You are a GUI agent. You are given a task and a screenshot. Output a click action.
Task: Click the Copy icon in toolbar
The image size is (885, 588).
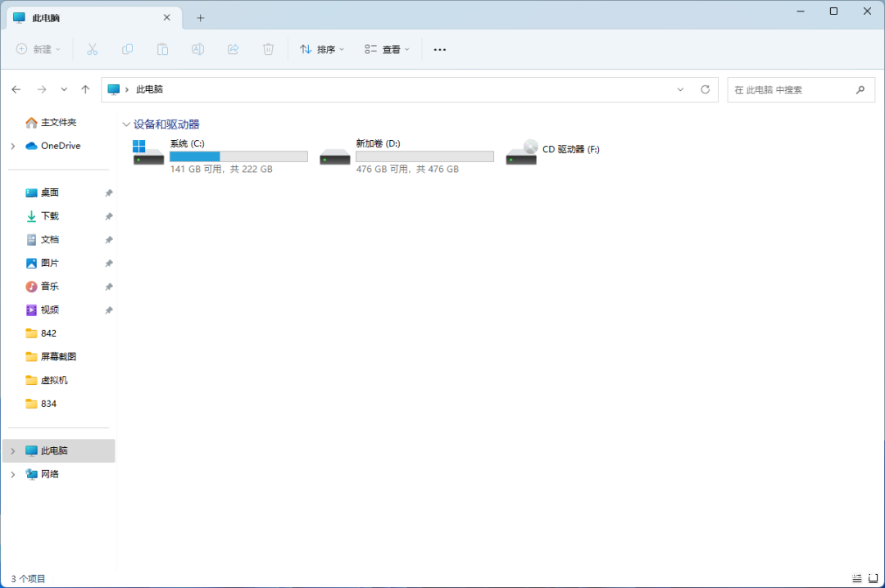tap(127, 49)
